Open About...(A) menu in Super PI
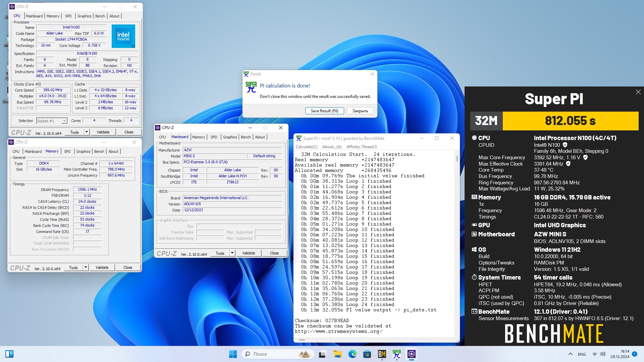This screenshot has width=644, height=362. 332,147
